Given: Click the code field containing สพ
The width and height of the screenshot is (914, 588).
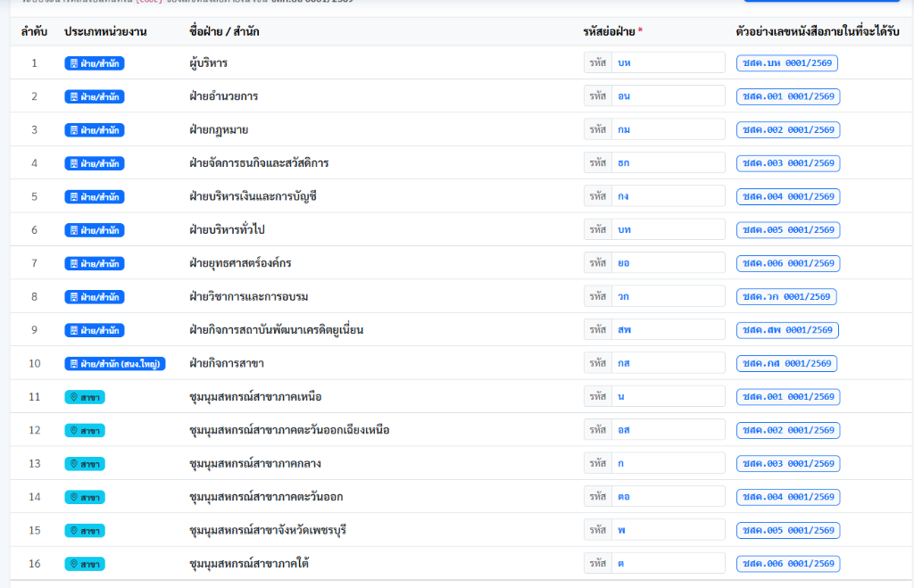Looking at the screenshot, I should click(668, 330).
